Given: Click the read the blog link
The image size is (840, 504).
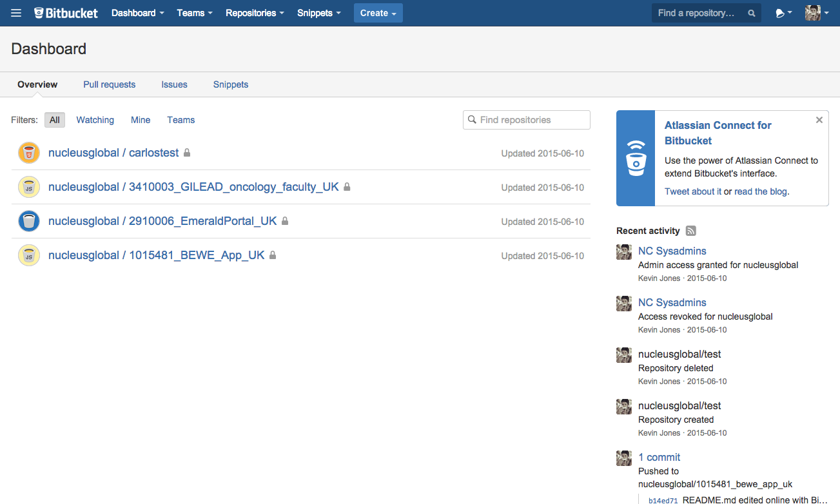Looking at the screenshot, I should [x=761, y=191].
